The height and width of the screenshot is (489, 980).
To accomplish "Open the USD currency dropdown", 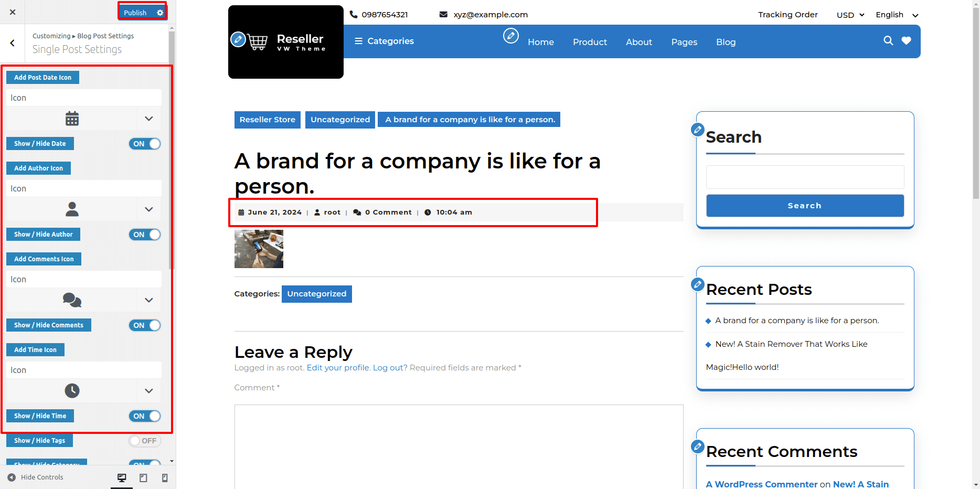I will tap(850, 15).
